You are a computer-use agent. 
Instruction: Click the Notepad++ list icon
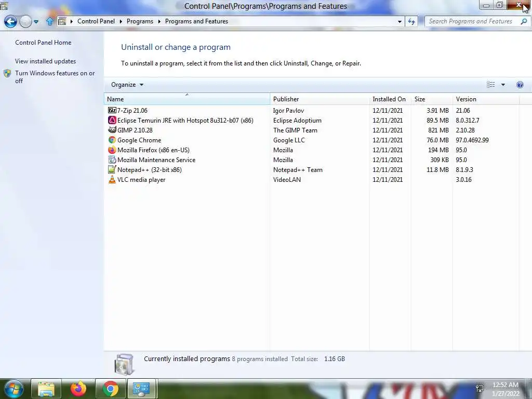(x=112, y=169)
